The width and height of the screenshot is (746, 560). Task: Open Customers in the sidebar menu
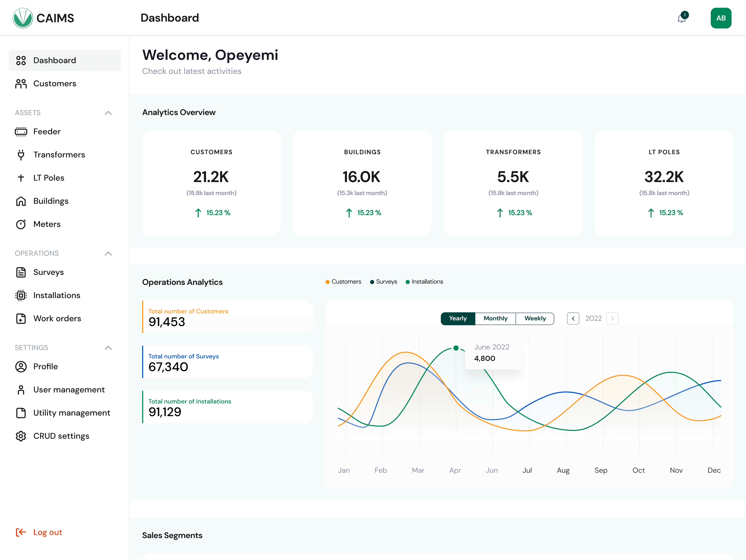coord(55,84)
